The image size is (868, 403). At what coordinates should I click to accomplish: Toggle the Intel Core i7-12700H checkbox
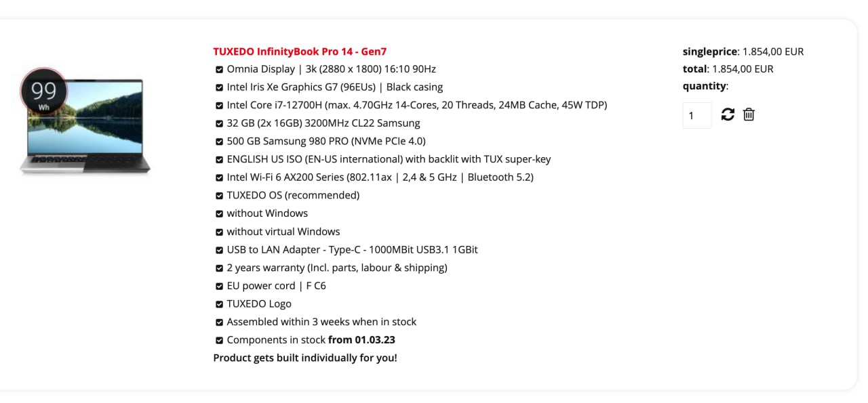tap(219, 105)
